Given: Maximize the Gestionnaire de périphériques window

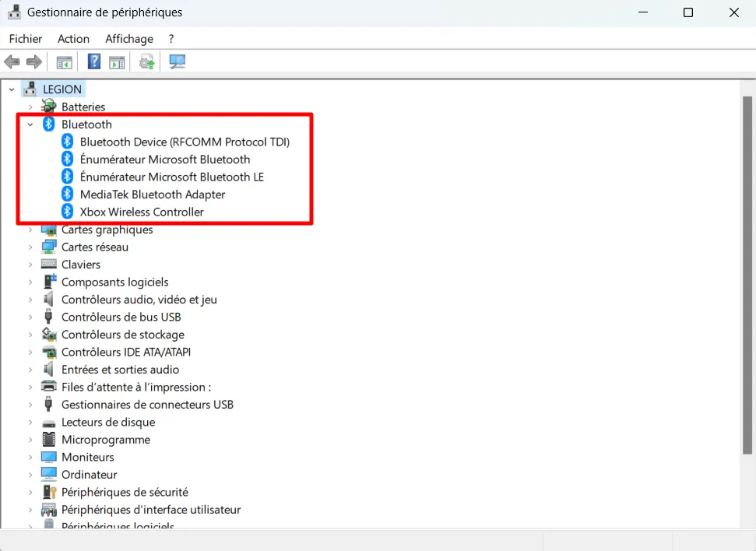Looking at the screenshot, I should click(x=688, y=12).
